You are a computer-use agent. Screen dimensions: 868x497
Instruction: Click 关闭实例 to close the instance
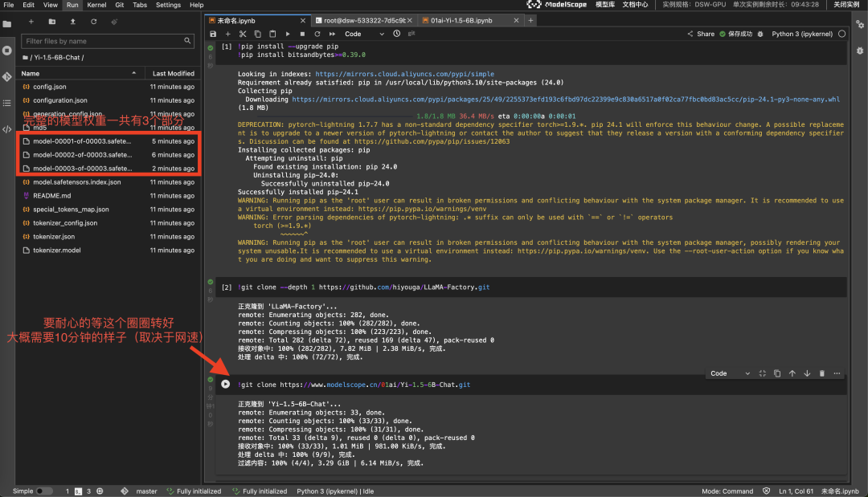(846, 5)
